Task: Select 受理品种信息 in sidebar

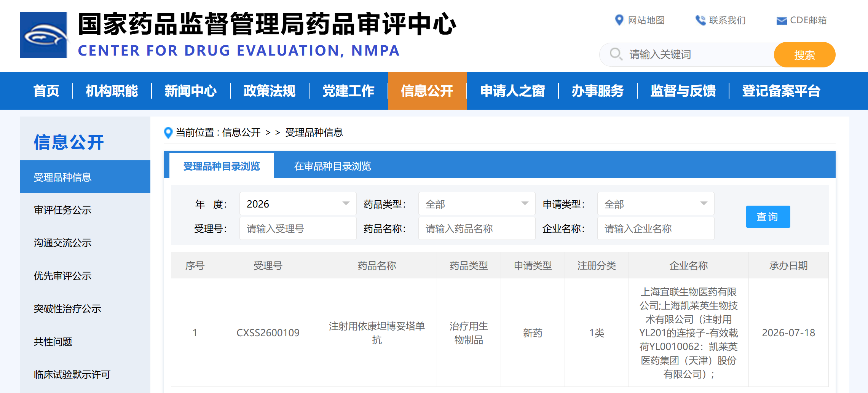Action: [85, 177]
